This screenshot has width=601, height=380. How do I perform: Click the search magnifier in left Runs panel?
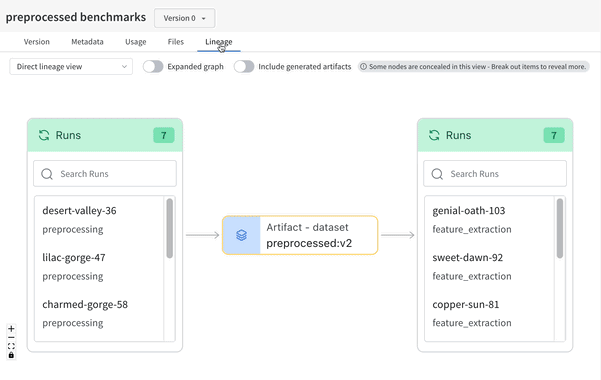[x=47, y=174]
